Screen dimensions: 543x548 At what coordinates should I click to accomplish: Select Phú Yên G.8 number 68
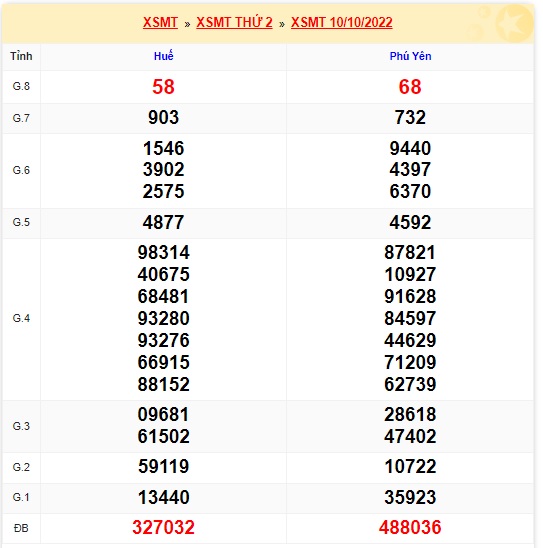click(x=410, y=87)
